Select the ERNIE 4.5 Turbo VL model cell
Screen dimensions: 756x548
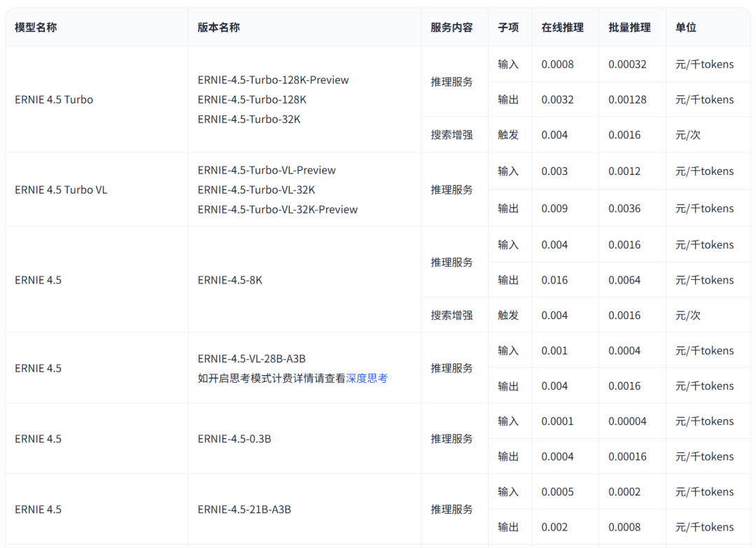59,189
